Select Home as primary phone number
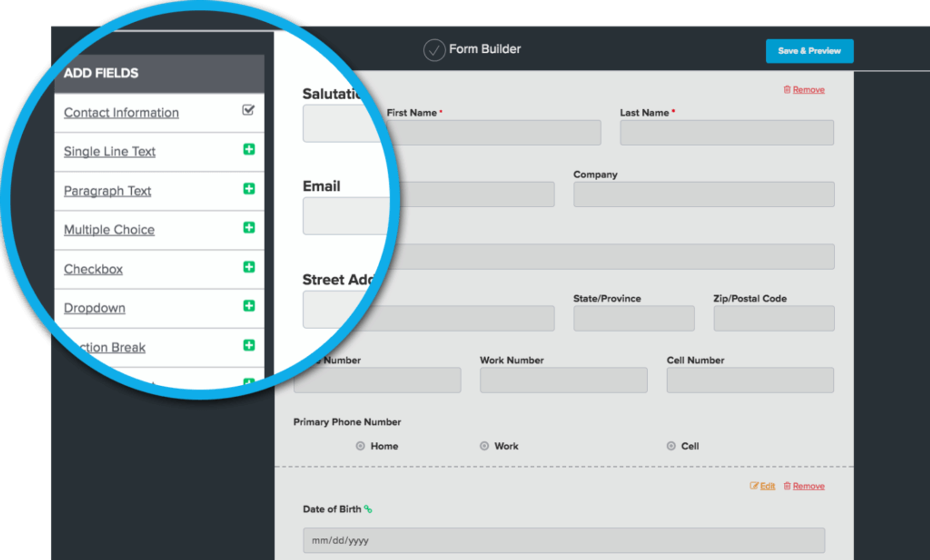 click(360, 446)
